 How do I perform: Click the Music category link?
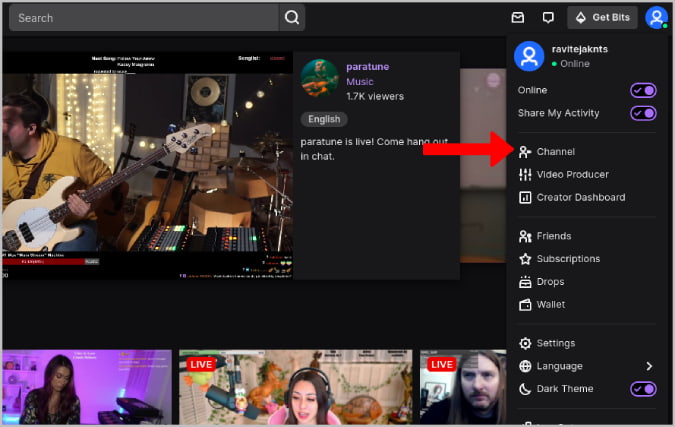[360, 81]
